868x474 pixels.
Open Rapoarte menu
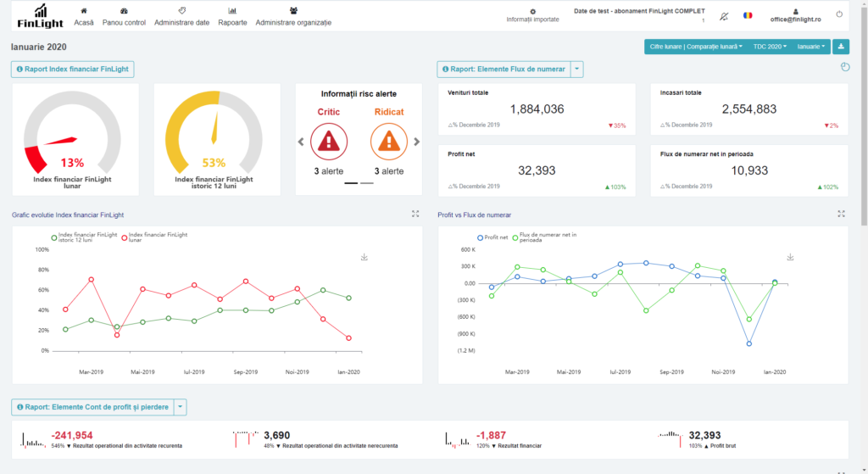click(x=232, y=17)
